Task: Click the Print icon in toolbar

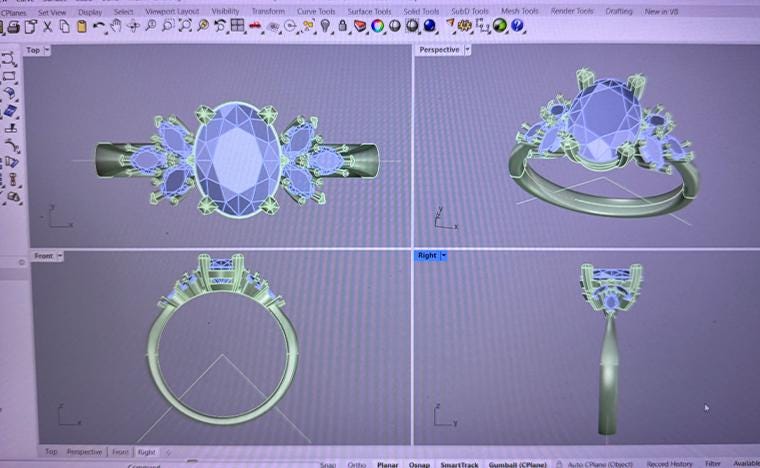Action: tap(14, 27)
